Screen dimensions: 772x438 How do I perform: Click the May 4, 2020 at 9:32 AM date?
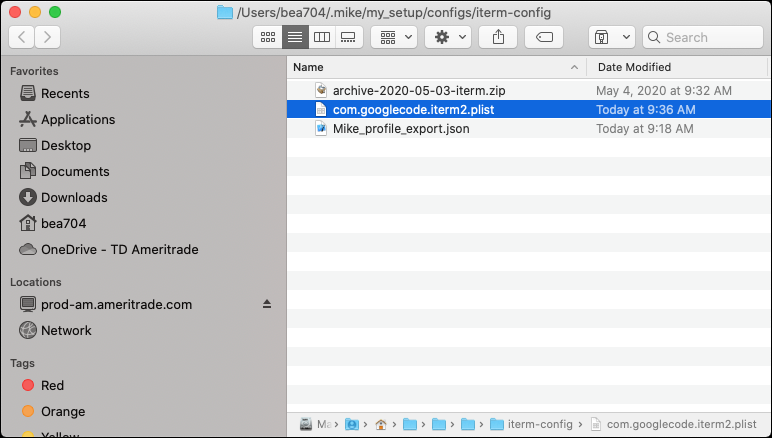pos(664,91)
